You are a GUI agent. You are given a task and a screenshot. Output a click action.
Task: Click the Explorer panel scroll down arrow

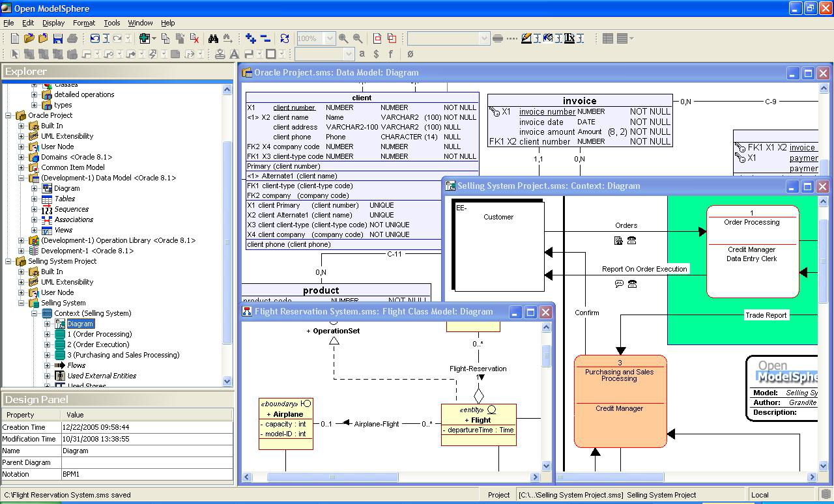[x=227, y=381]
